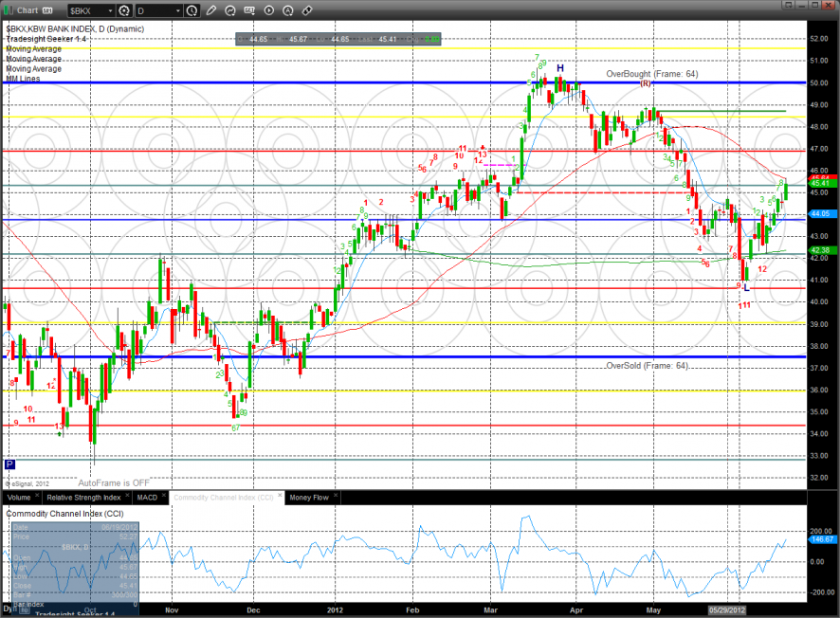840x618 pixels.
Task: Click the circled A icon in toolbar
Action: point(288,10)
